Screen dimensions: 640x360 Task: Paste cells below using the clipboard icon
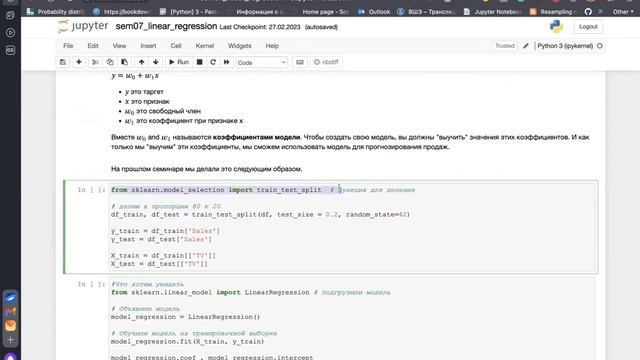pyautogui.click(x=124, y=62)
